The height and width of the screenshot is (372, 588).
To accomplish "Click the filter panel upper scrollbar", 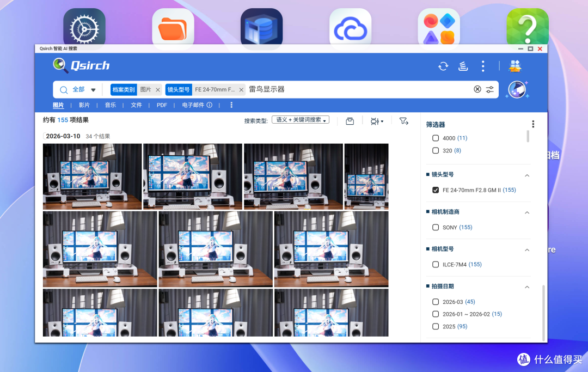I will click(528, 136).
